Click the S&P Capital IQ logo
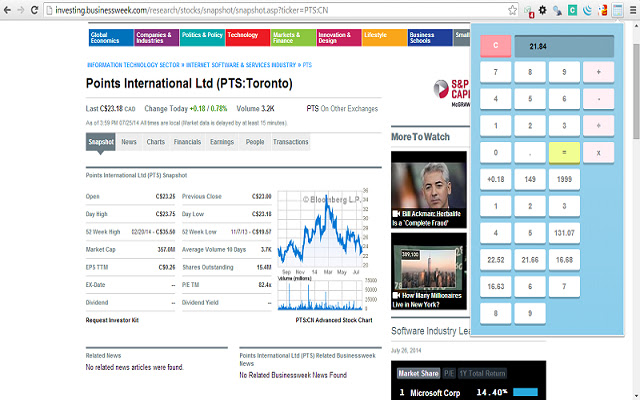This screenshot has height=400, width=640. click(451, 93)
